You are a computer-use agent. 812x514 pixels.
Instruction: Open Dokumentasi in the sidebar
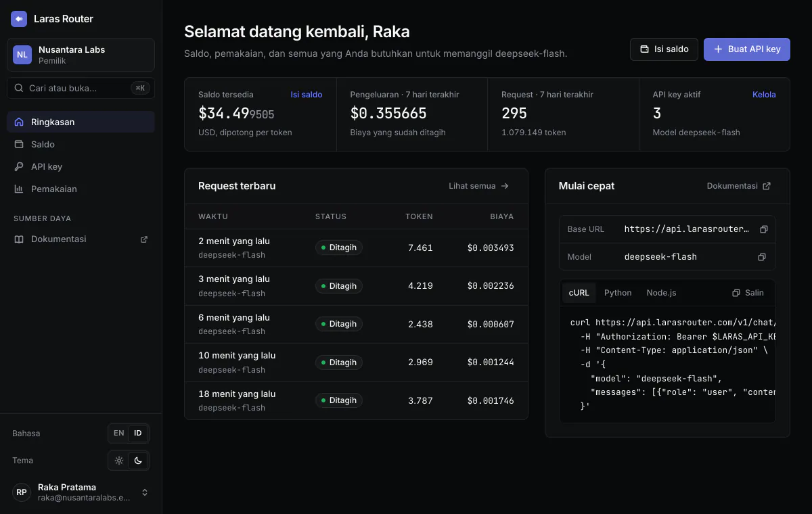coord(81,239)
